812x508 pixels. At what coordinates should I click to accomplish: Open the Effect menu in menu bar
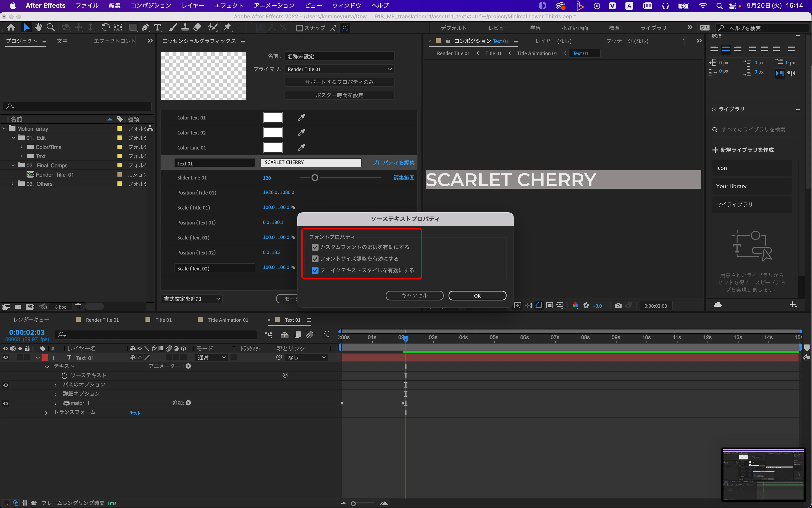tap(229, 5)
